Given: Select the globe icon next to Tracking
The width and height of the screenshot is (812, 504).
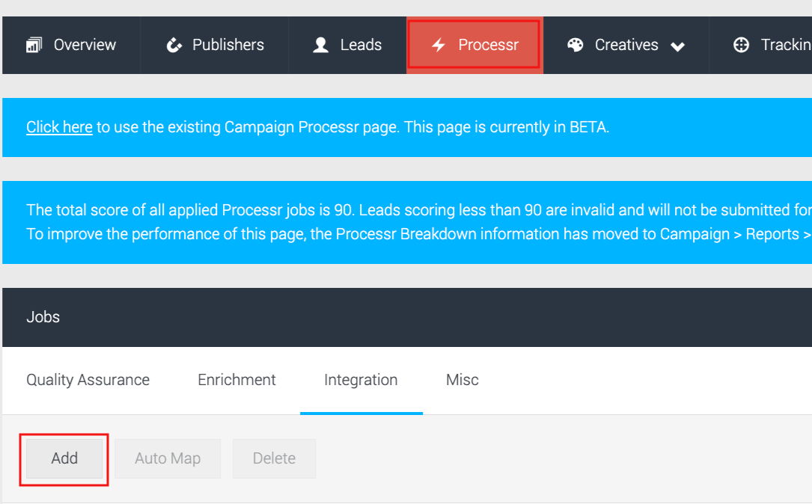Looking at the screenshot, I should [x=740, y=45].
